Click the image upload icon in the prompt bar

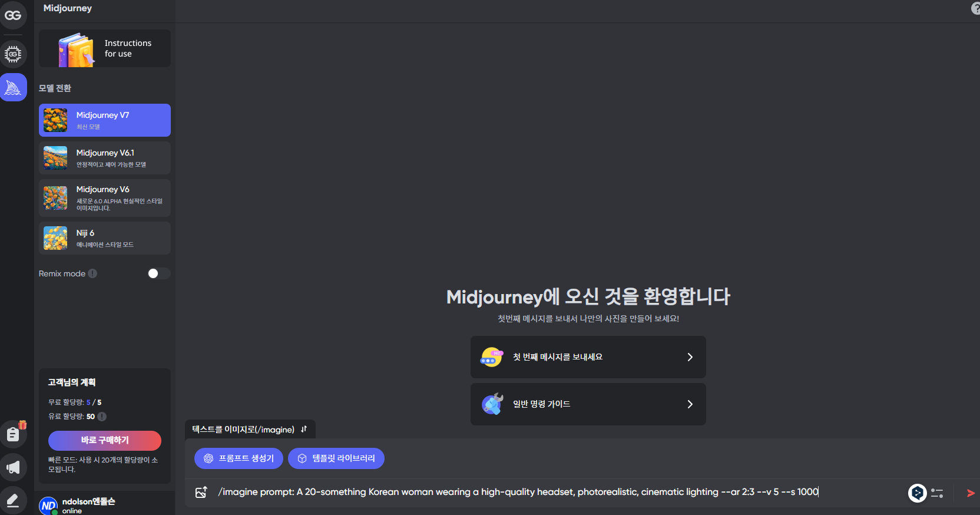click(201, 492)
